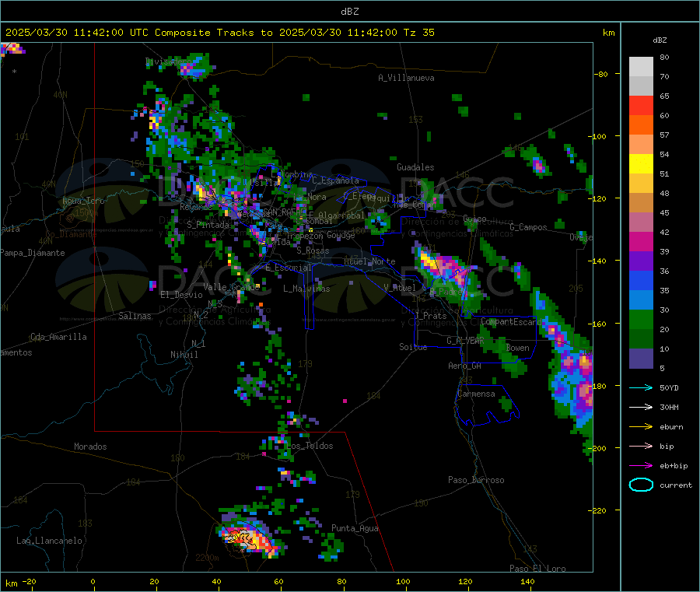This screenshot has height=592, width=700.
Task: Pick the bright yellow 51-54 dBZ swatch
Action: [641, 164]
